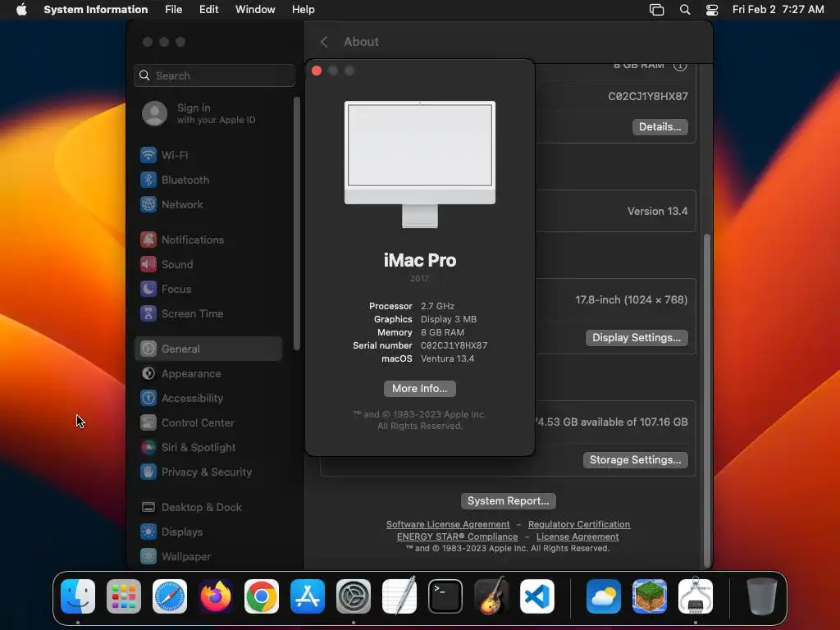The width and height of the screenshot is (840, 630).
Task: Open the File menu
Action: pyautogui.click(x=174, y=10)
